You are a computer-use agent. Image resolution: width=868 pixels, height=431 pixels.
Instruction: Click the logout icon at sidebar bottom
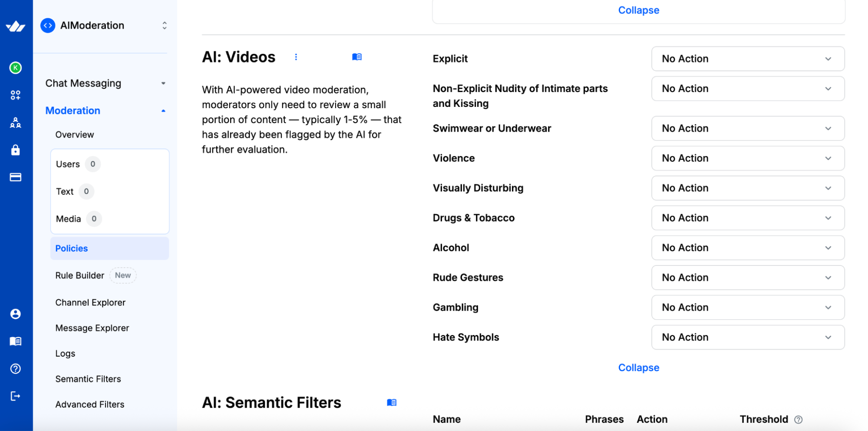pos(16,396)
